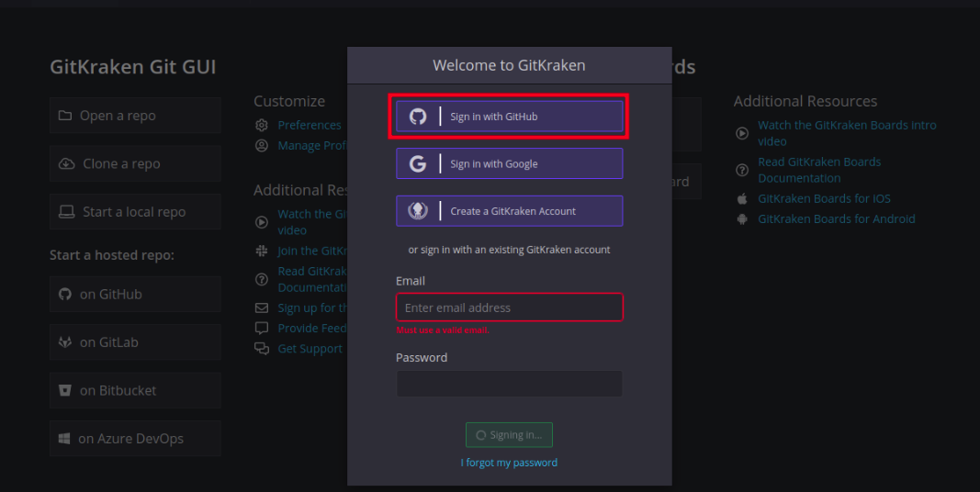
Task: Click the envelope icon beside Sign up
Action: (x=261, y=307)
